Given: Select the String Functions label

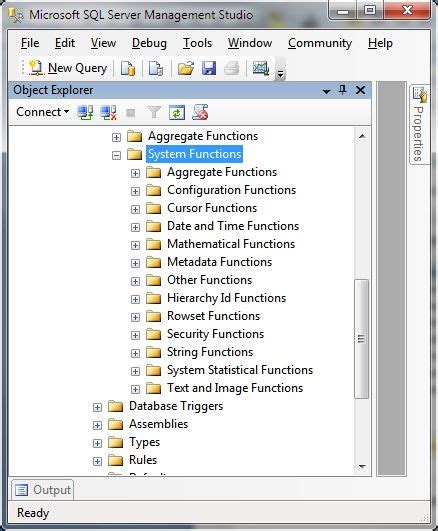Looking at the screenshot, I should 210,352.
